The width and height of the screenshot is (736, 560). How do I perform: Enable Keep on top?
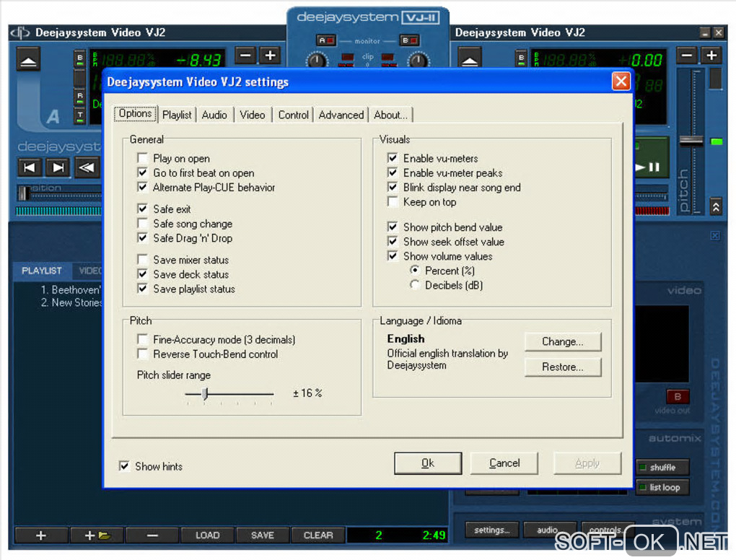[393, 202]
